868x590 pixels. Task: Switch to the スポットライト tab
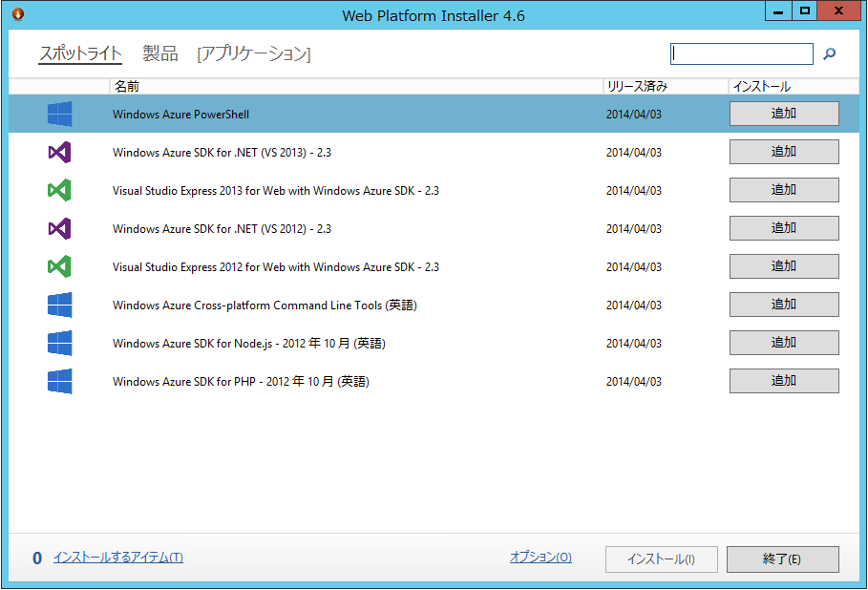(x=80, y=53)
